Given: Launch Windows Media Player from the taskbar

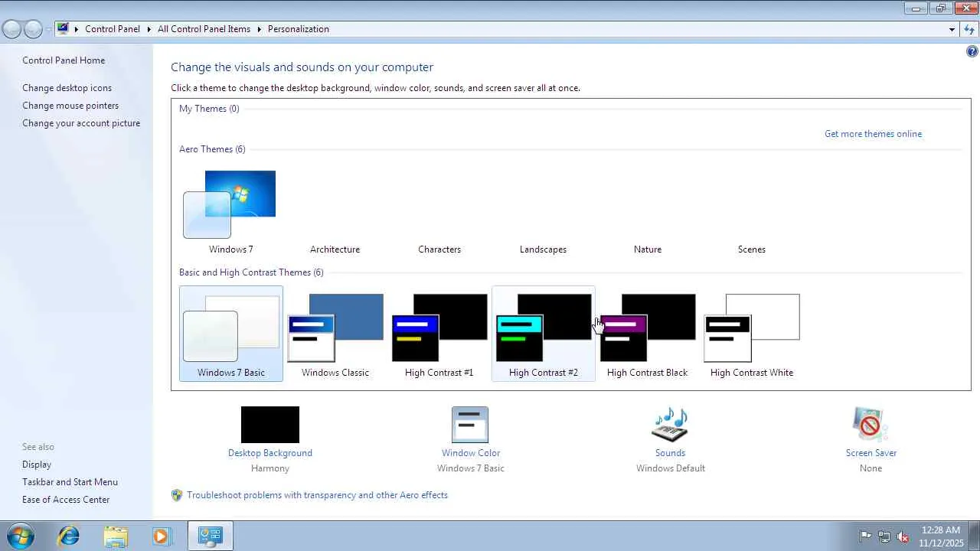Looking at the screenshot, I should point(162,536).
